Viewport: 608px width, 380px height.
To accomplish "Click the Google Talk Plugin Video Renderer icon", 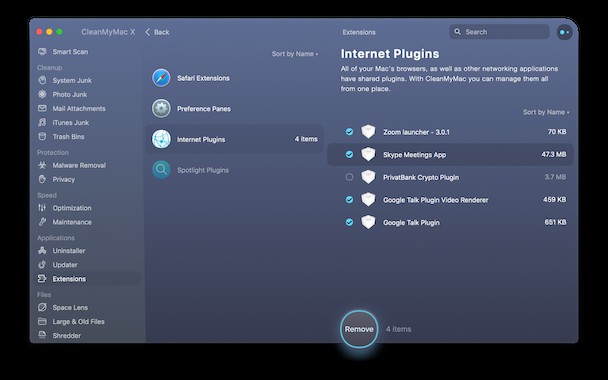I will (368, 200).
